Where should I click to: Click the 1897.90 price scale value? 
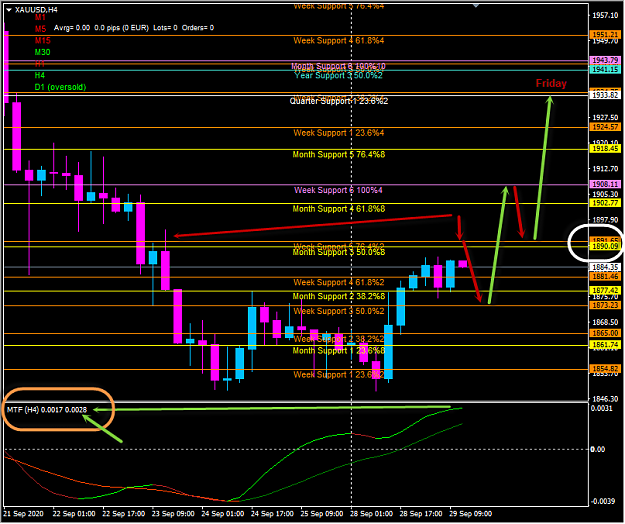[605, 220]
